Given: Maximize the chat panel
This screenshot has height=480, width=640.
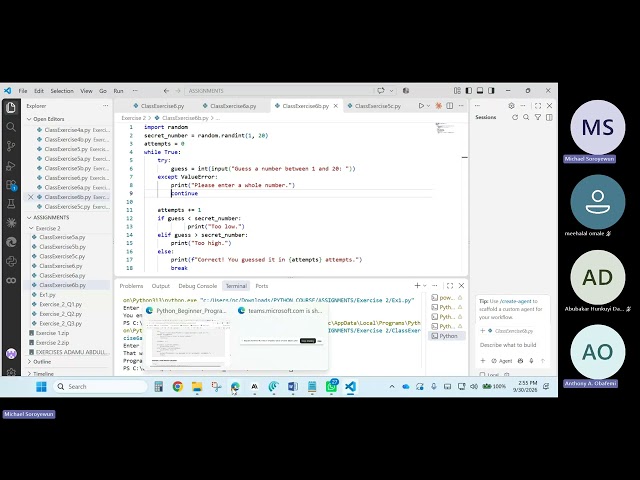Looking at the screenshot, I should [538, 106].
